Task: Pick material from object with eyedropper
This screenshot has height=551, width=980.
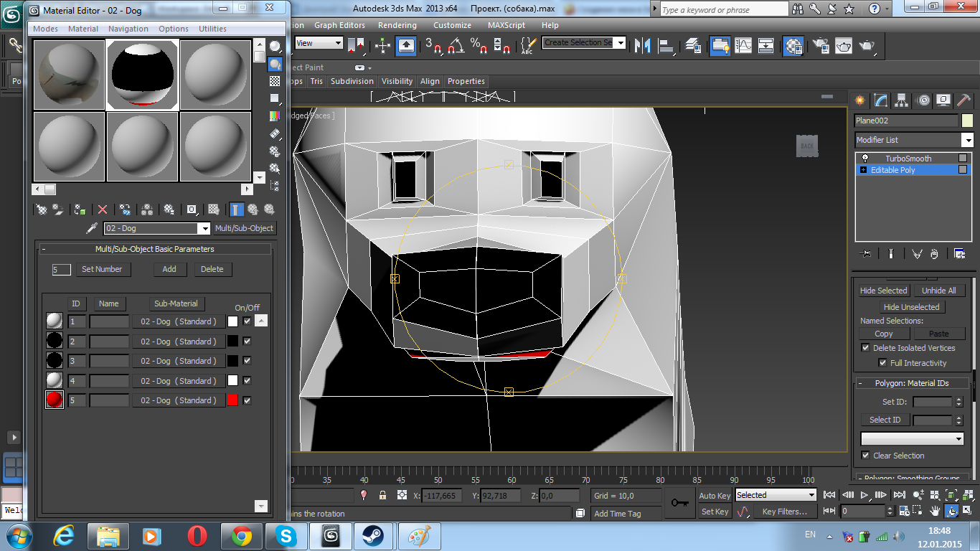Action: (x=92, y=228)
